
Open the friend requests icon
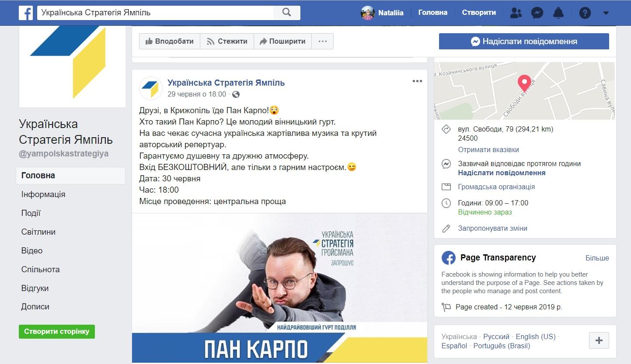click(516, 13)
